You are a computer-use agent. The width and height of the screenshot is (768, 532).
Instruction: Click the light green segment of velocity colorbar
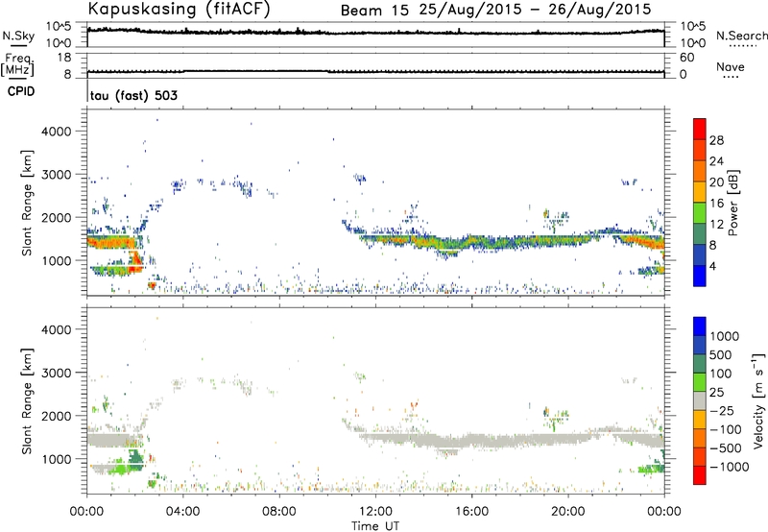coord(700,382)
